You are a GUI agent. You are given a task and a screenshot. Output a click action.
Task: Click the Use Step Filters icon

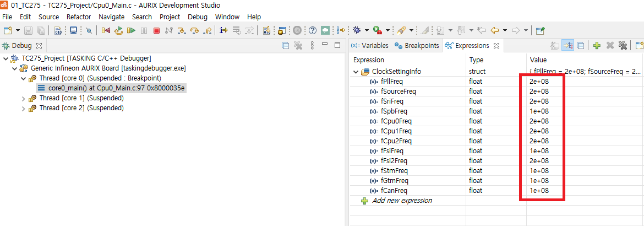tap(249, 30)
